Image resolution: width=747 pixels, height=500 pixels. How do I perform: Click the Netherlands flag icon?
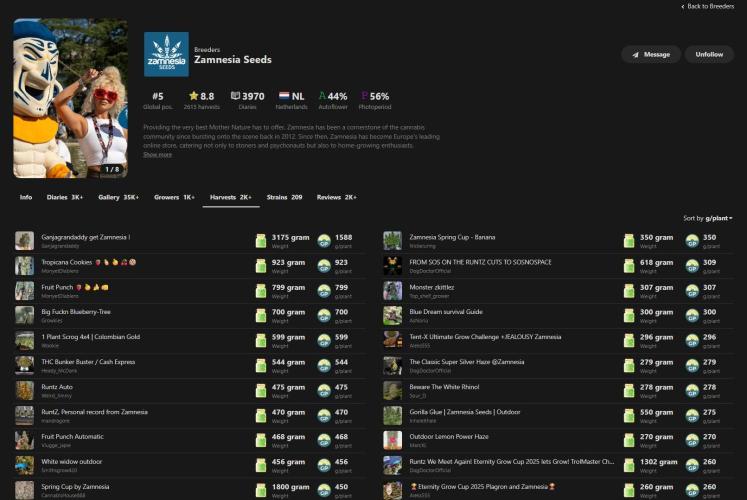click(x=284, y=96)
